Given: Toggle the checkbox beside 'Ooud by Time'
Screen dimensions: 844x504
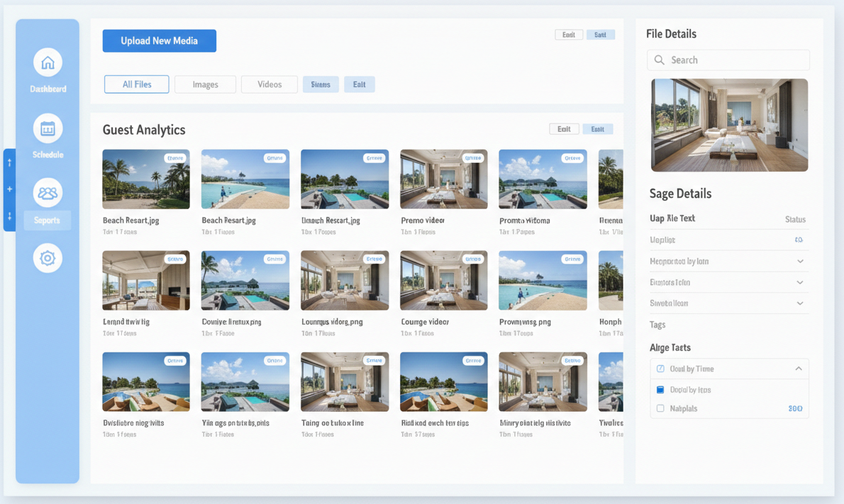Looking at the screenshot, I should 660,369.
